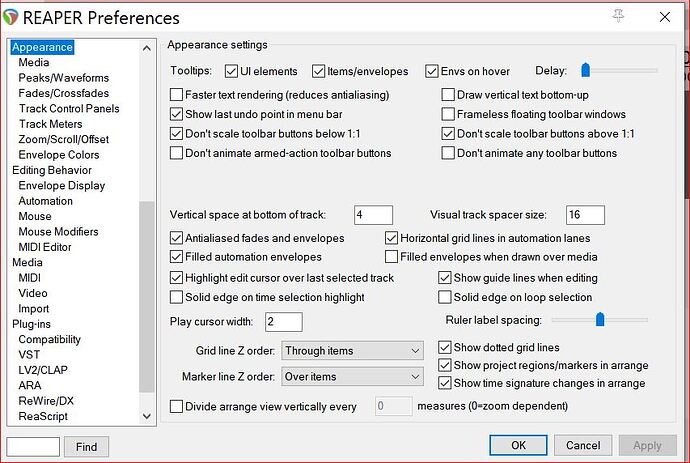The image size is (690, 463).
Task: Open MIDI Editor preferences page
Action: tap(45, 247)
